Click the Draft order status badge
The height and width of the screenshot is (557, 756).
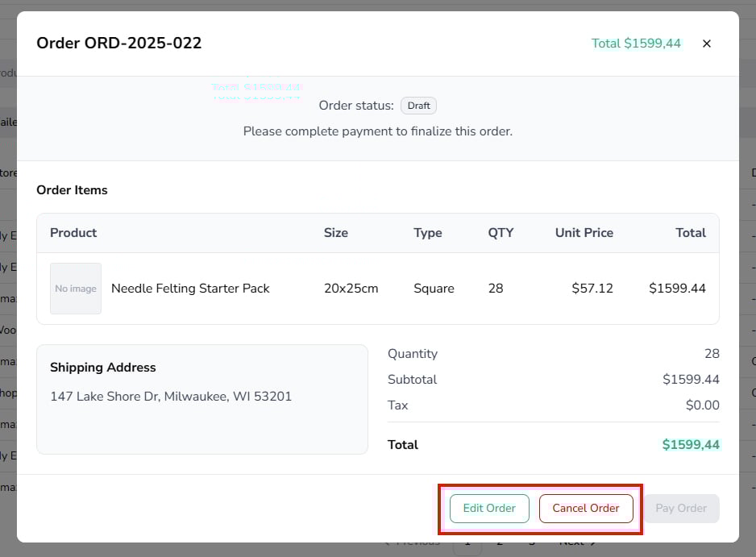(418, 106)
